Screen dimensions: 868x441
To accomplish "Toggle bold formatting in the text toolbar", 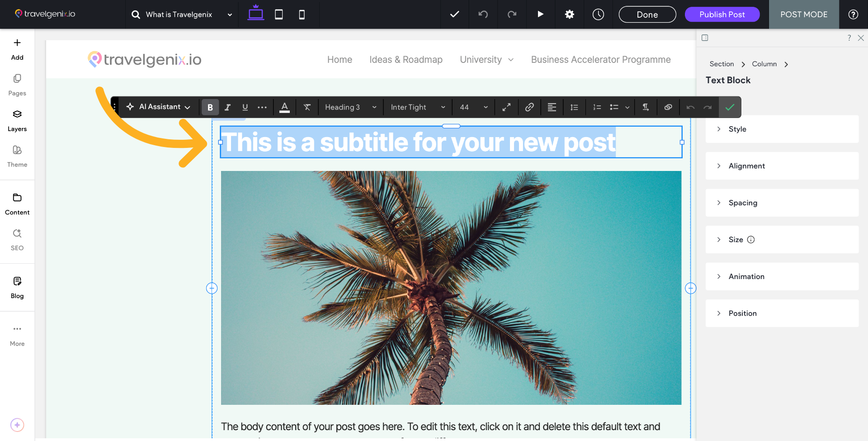I will click(x=210, y=107).
